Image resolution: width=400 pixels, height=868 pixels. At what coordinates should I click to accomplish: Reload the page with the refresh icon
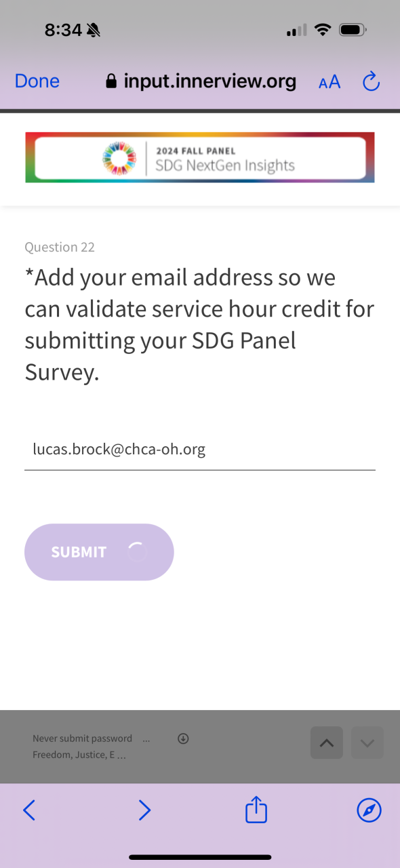[x=371, y=82]
